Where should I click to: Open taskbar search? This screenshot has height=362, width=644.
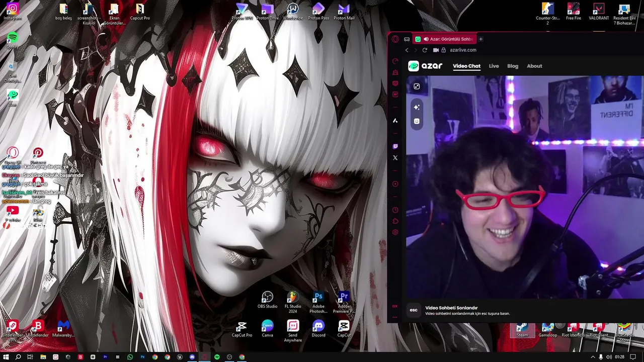(18, 357)
